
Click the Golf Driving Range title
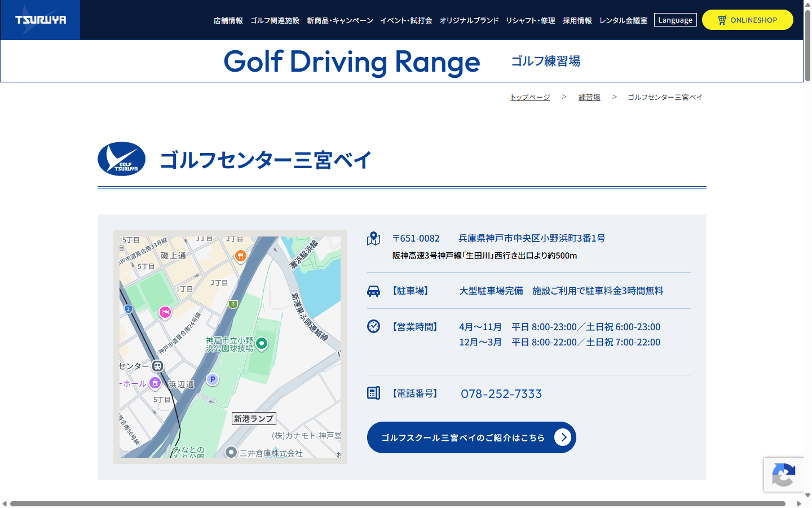click(352, 62)
